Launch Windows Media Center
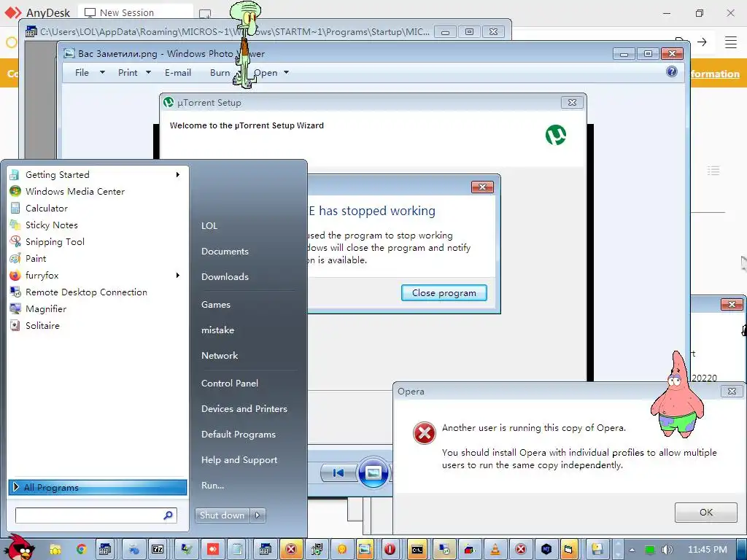The width and height of the screenshot is (747, 560). pyautogui.click(x=98, y=192)
